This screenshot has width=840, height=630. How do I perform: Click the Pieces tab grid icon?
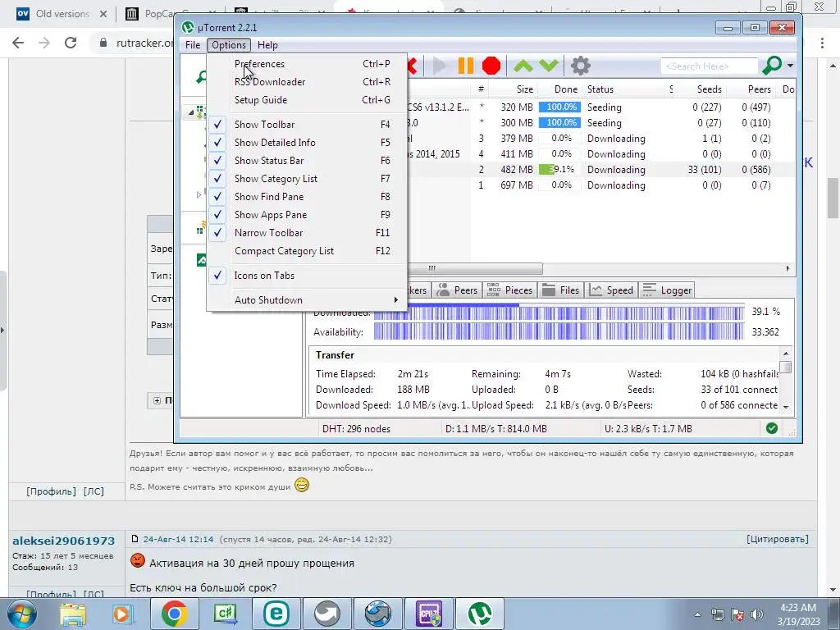point(493,290)
